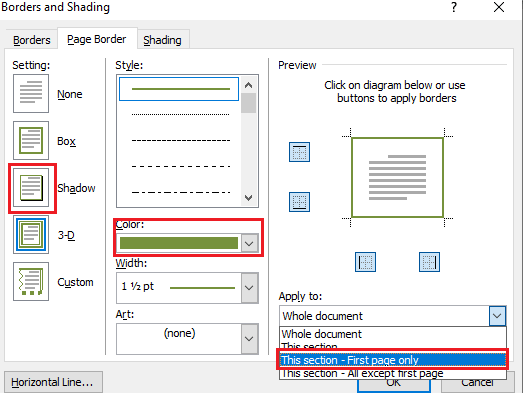Viewport: 526px width, 393px height.
Task: Choose the Box border setting icon
Action: [31, 141]
